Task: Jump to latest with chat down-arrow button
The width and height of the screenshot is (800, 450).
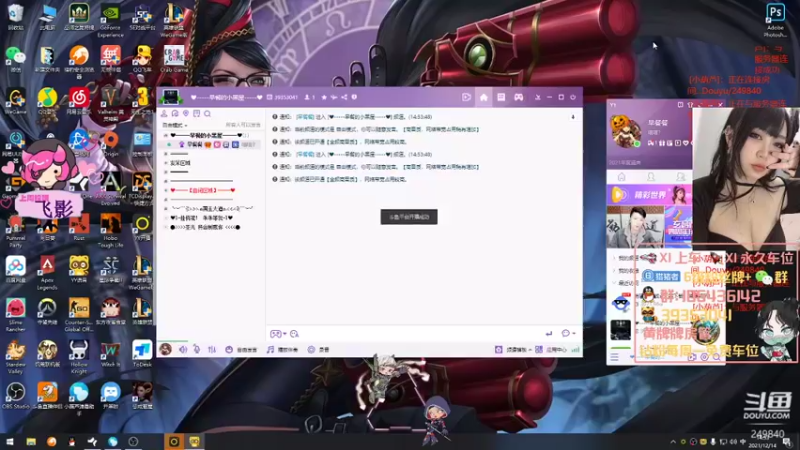Action: coord(572,117)
